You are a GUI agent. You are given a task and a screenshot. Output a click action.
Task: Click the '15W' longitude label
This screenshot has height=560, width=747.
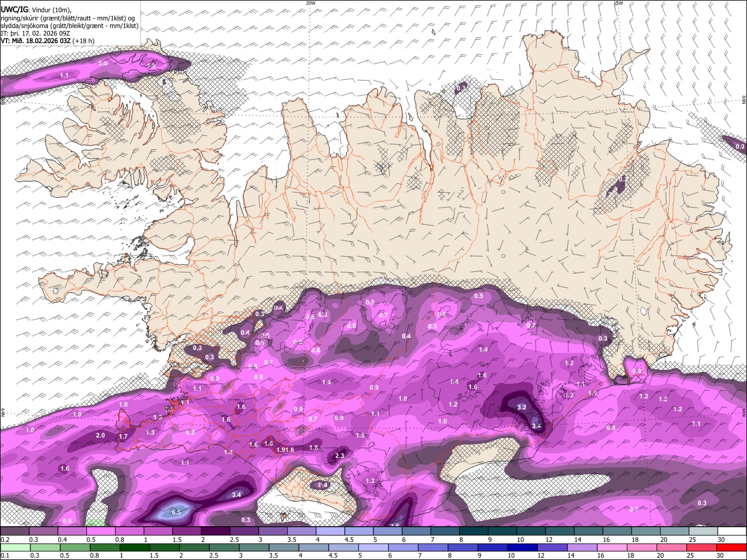(618, 3)
